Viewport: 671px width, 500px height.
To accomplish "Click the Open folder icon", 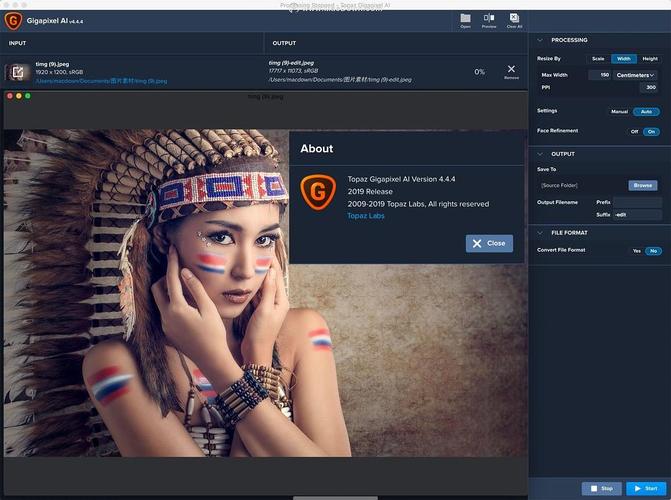I will pos(465,19).
